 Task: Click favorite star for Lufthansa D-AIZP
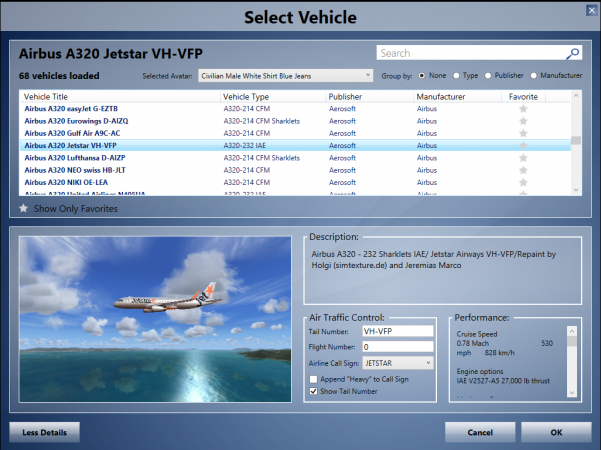click(522, 158)
